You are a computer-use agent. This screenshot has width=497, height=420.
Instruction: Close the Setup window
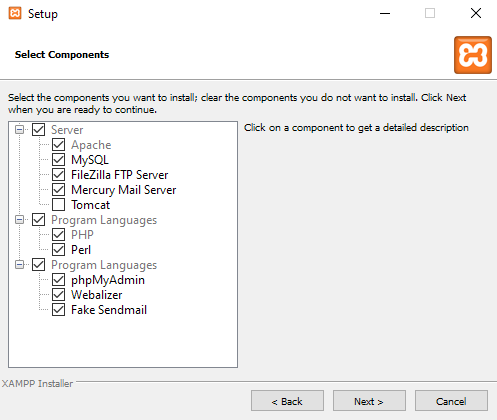pos(476,13)
